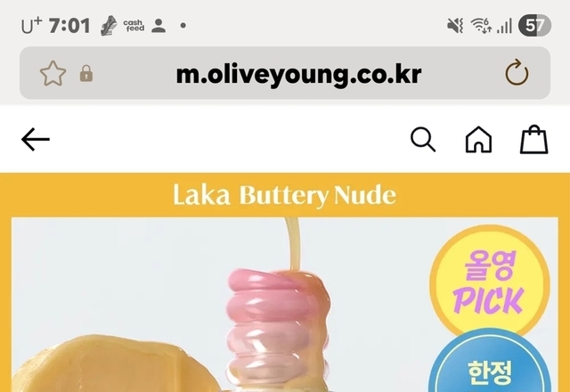
Task: Tap the back arrow icon
Action: tap(36, 139)
